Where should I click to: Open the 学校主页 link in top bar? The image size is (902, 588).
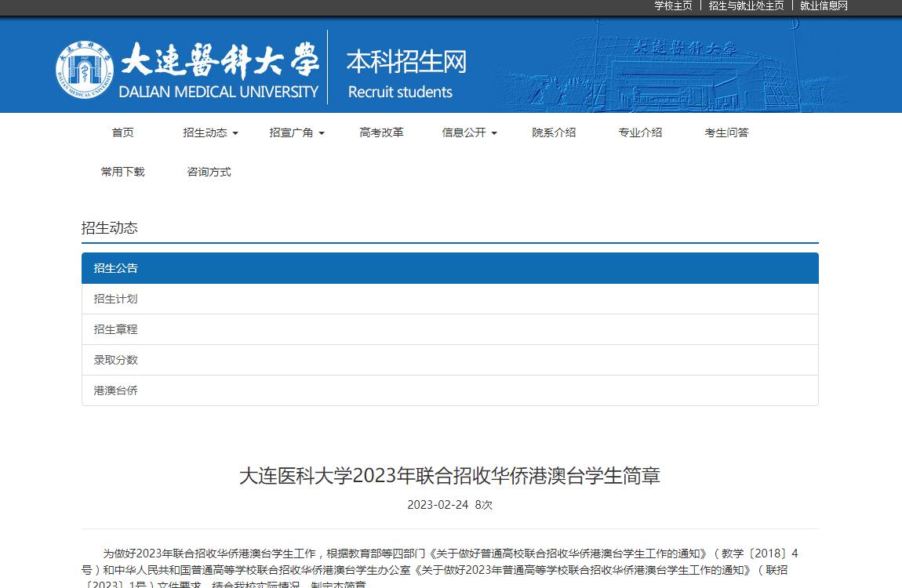click(673, 5)
